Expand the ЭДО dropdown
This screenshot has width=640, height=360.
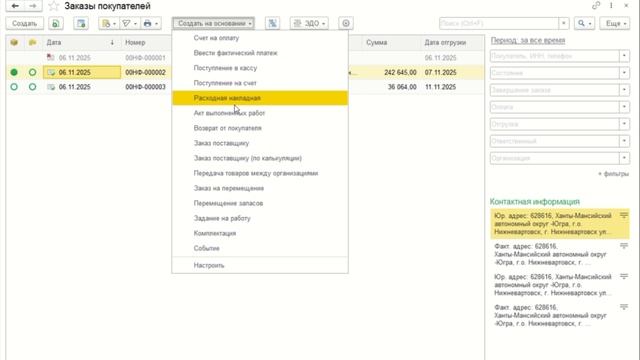[309, 24]
